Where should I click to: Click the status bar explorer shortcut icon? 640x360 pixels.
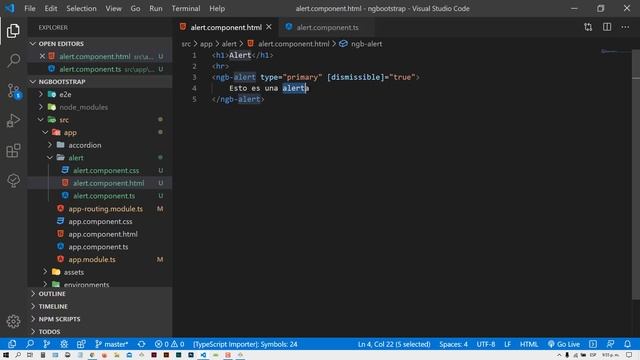(12, 344)
